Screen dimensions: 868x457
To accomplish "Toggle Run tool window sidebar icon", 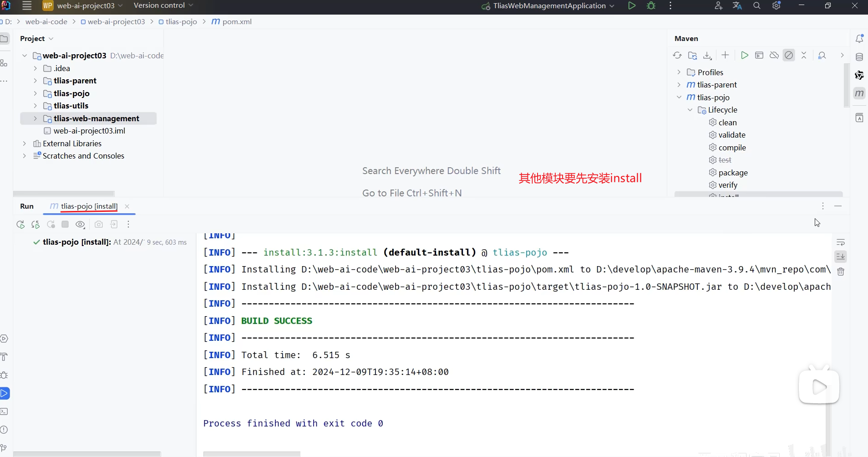I will [4, 393].
